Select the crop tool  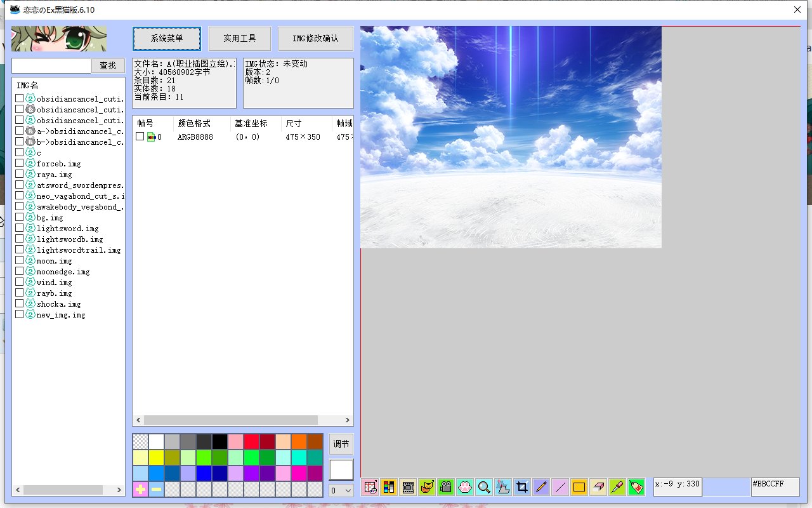(x=522, y=487)
